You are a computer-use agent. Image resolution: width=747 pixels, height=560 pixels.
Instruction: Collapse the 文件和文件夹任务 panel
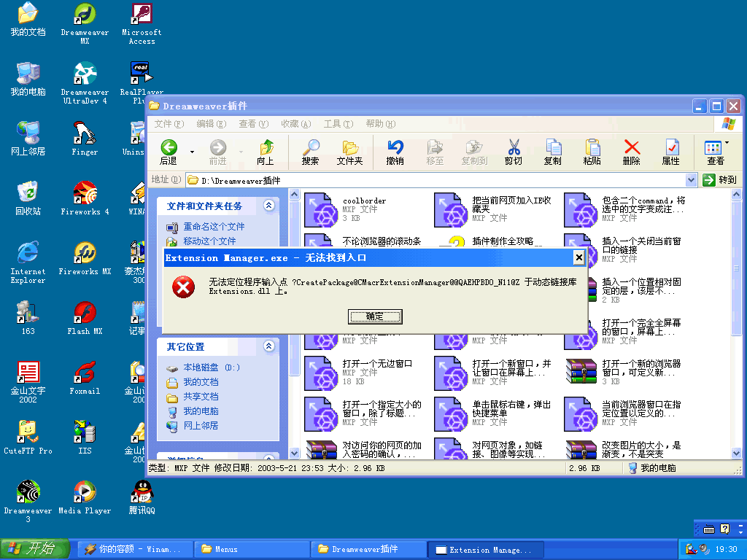click(x=268, y=206)
